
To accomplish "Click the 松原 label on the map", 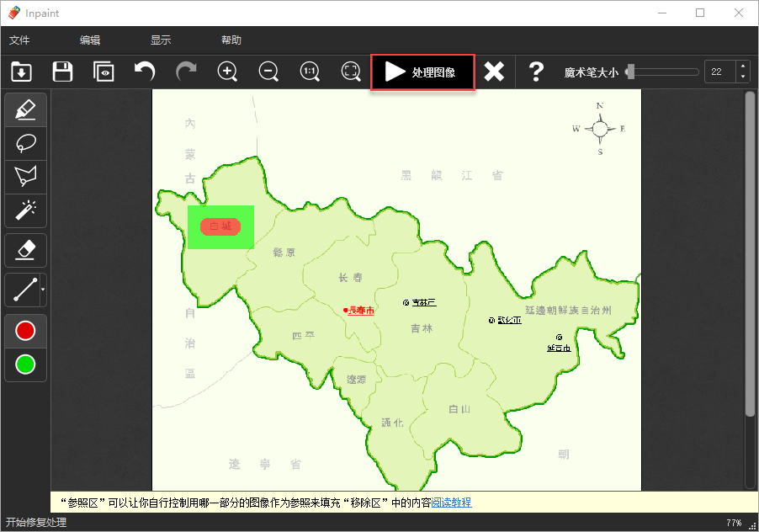I will tap(284, 253).
